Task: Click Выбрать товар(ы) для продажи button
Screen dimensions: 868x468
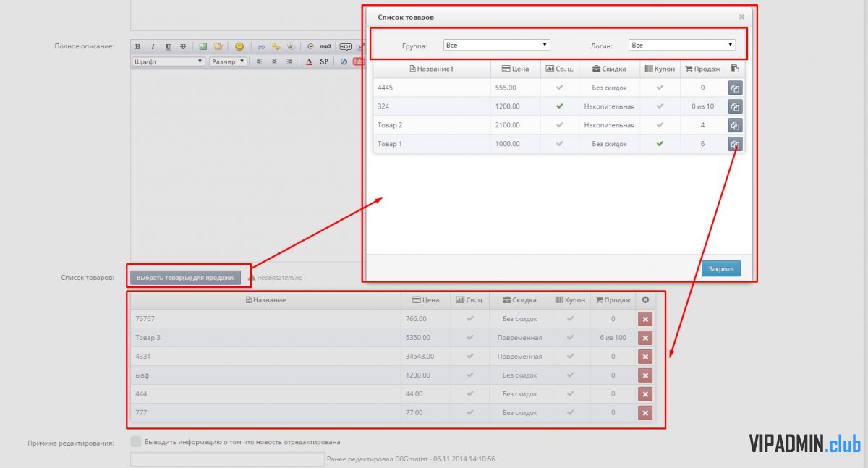Action: pos(185,277)
